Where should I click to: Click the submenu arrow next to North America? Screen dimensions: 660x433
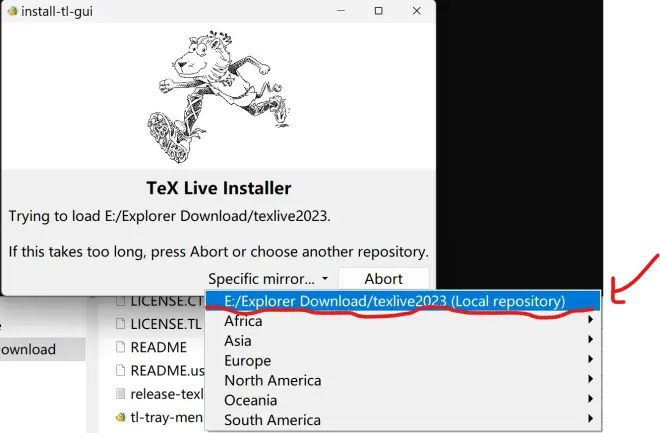(591, 379)
